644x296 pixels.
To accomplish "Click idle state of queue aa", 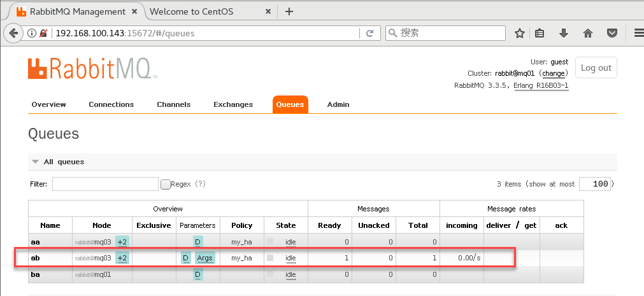I will pos(290,243).
